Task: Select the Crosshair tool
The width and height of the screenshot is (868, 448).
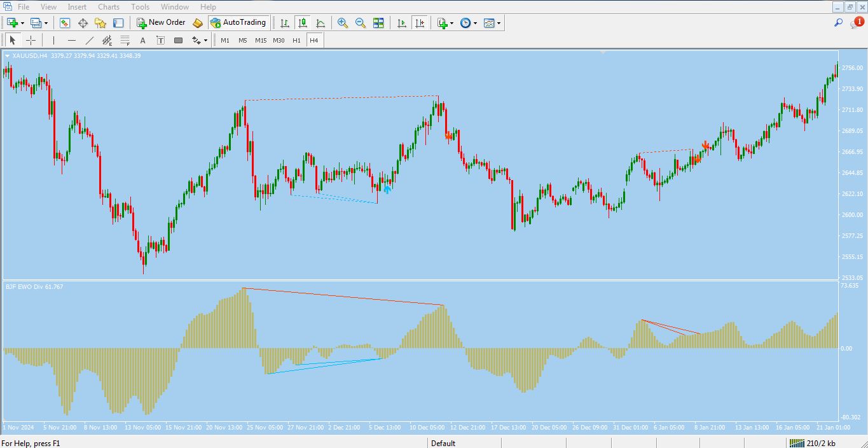Action: tap(31, 40)
